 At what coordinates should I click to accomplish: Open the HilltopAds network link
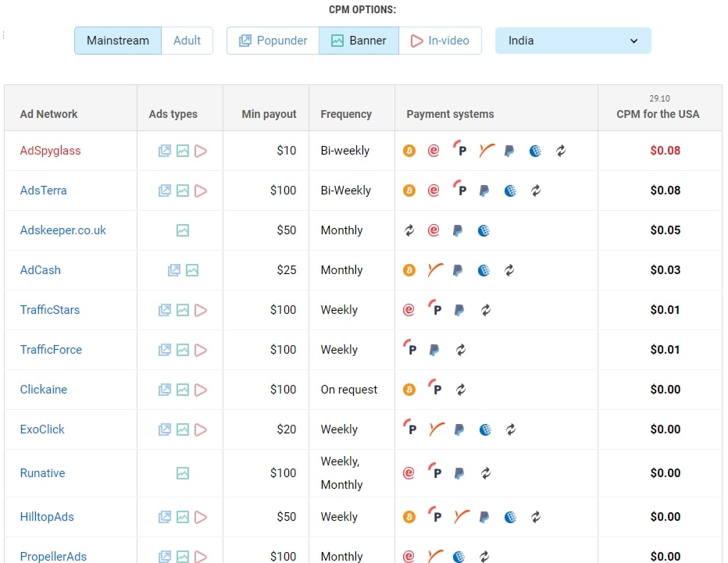click(x=47, y=517)
